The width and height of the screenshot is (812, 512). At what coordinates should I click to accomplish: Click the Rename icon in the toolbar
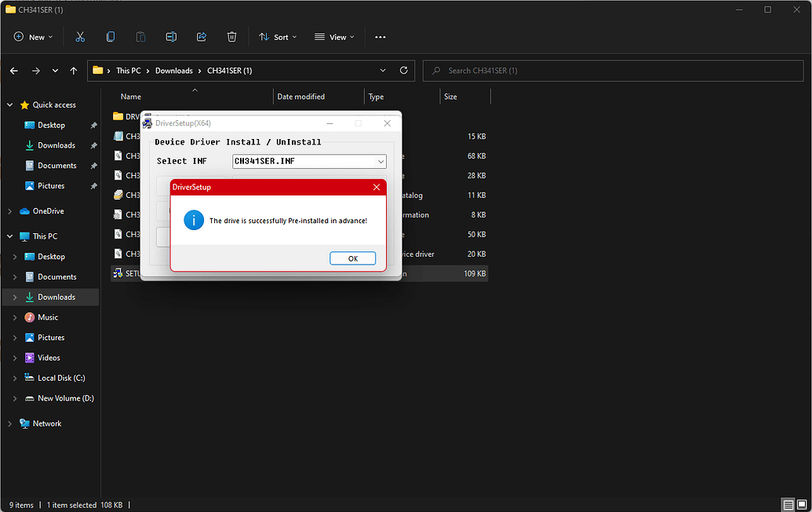coord(171,37)
